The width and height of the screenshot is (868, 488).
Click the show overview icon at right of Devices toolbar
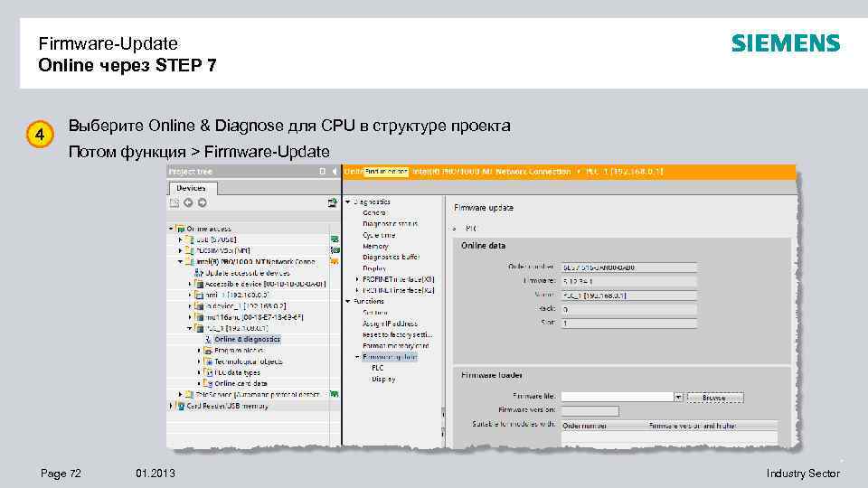[x=332, y=203]
